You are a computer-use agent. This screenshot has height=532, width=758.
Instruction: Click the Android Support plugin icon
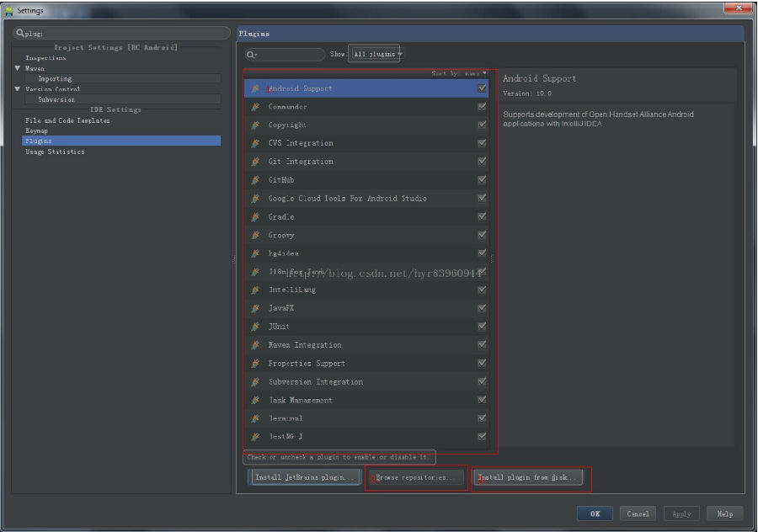click(x=255, y=88)
